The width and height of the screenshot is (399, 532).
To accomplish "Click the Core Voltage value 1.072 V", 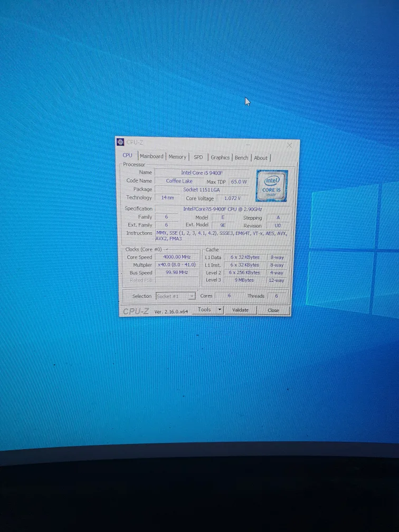I will (x=232, y=198).
